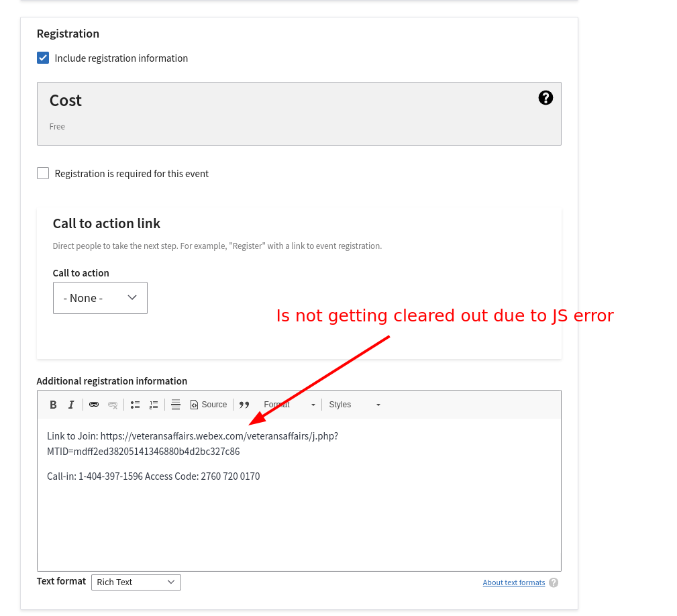The image size is (677, 616).
Task: Open the Call to action dropdown
Action: 100,298
